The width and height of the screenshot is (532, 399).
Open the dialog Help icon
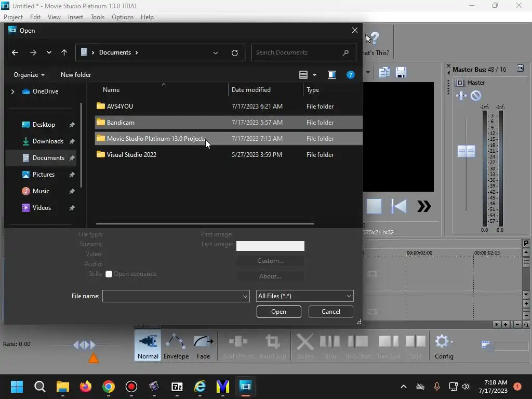351,75
